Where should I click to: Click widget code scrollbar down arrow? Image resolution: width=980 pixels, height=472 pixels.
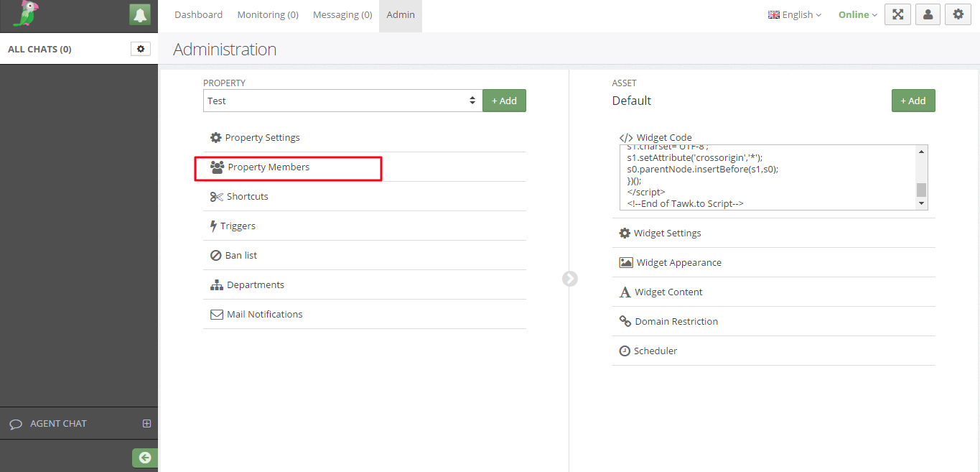(x=922, y=204)
